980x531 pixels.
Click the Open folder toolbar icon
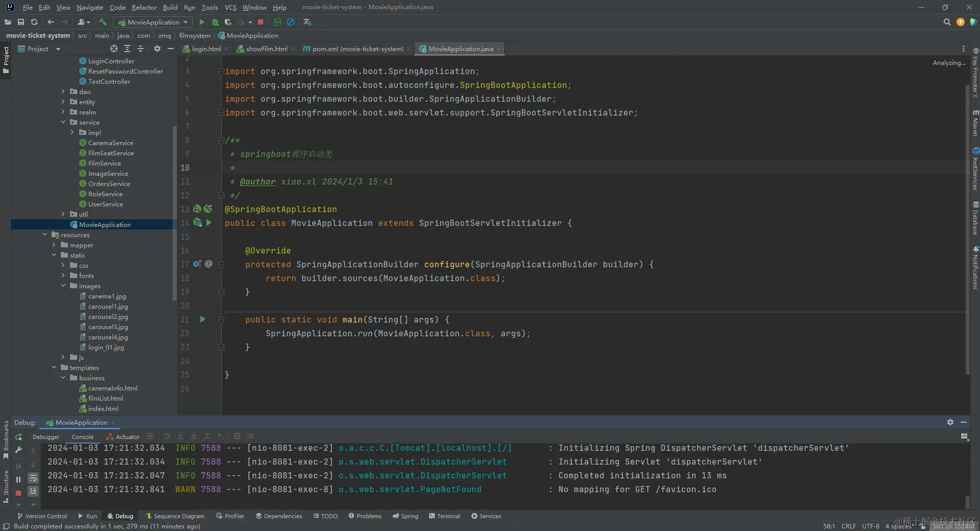(8, 22)
